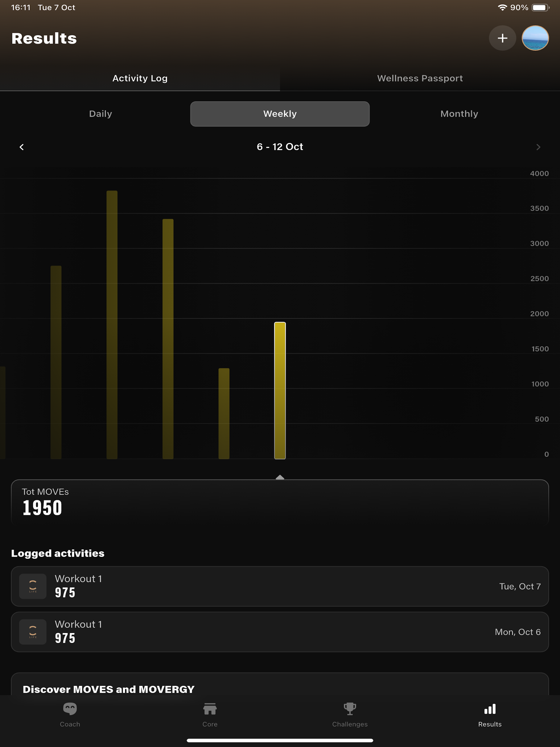Screen dimensions: 560x747
Task: Click the 2000 axis label
Action: pyautogui.click(x=539, y=314)
